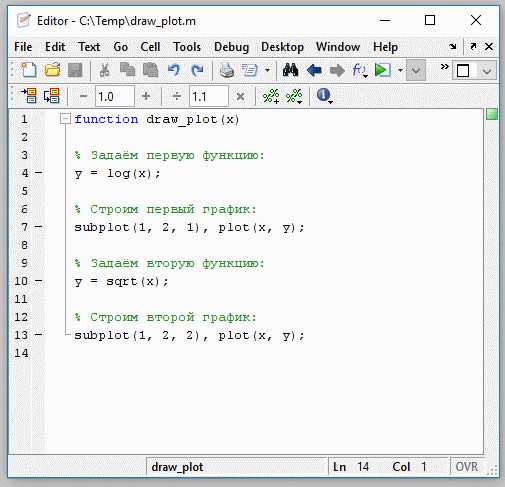This screenshot has width=505, height=487.
Task: Dock the editor with the arrow icon
Action: tap(452, 47)
